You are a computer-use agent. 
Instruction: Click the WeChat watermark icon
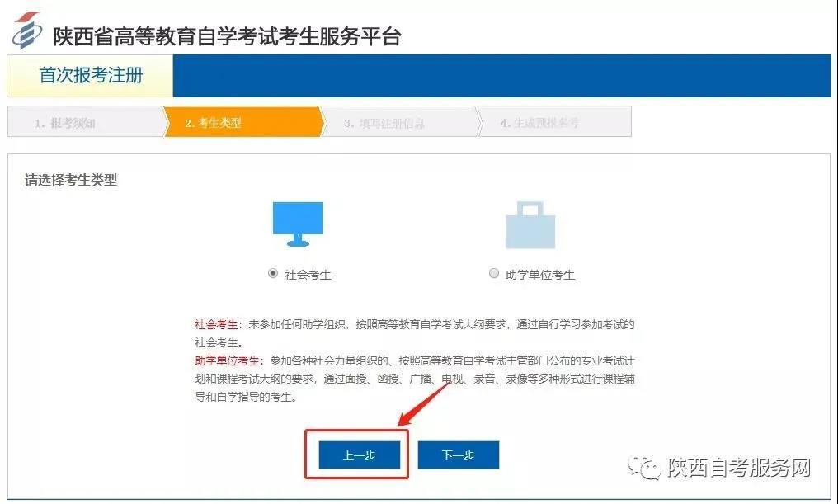[x=644, y=469]
